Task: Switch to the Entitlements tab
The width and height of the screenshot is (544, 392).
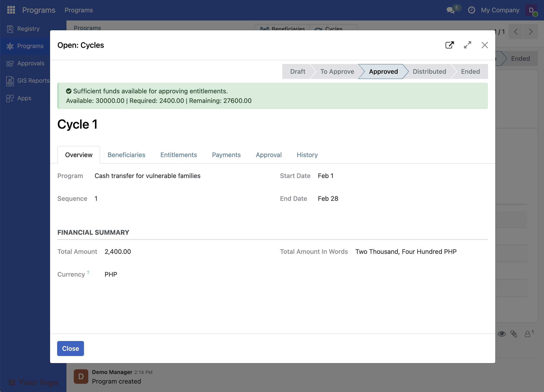Action: pyautogui.click(x=178, y=155)
